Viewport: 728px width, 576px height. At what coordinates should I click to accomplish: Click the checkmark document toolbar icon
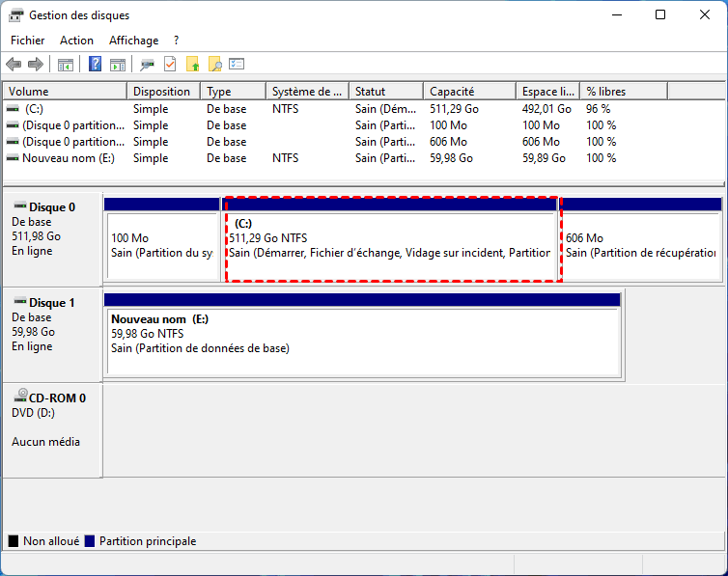pyautogui.click(x=170, y=65)
